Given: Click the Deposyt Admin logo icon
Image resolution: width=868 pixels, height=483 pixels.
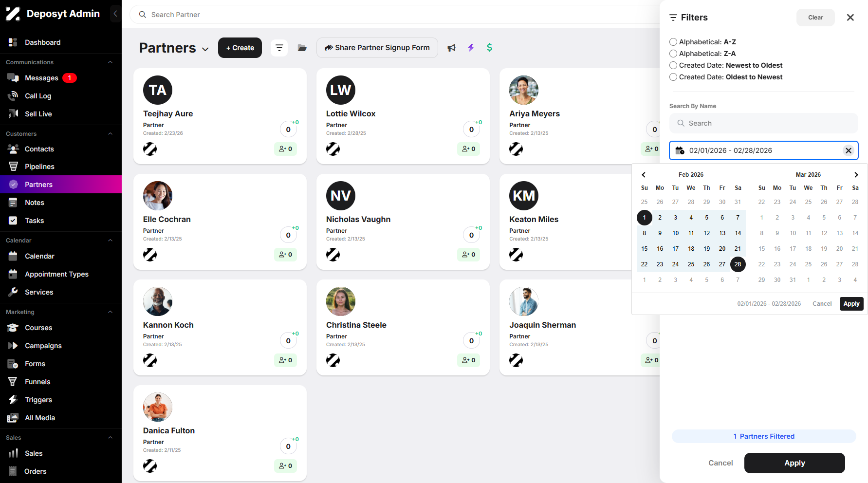Looking at the screenshot, I should tap(13, 14).
